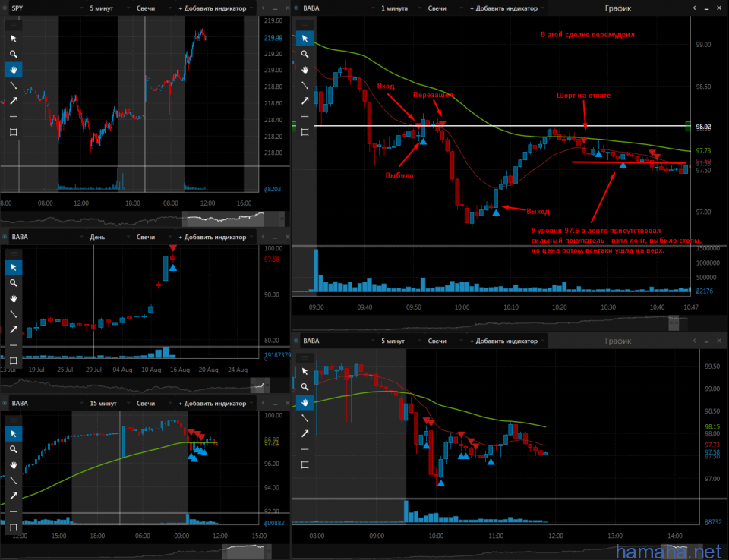Select pointer tool in BABA День chart
729x560 pixels.
coord(14,267)
